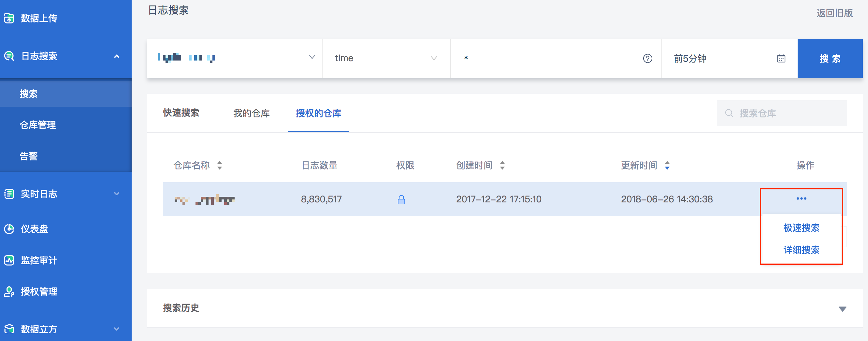Click the 日志搜索 sidebar icon
868x341 pixels.
pos(9,56)
